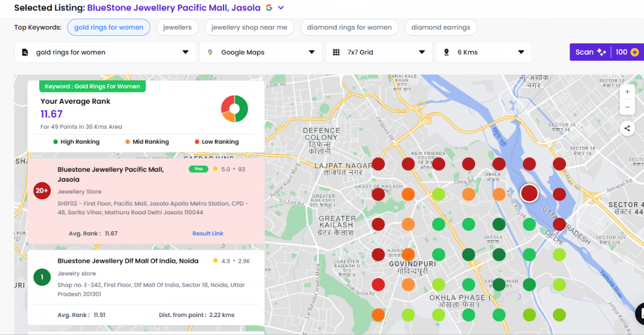Screen dimensions: 644x335
Task: Open the 6 Kms radius dropdown
Action: point(484,52)
